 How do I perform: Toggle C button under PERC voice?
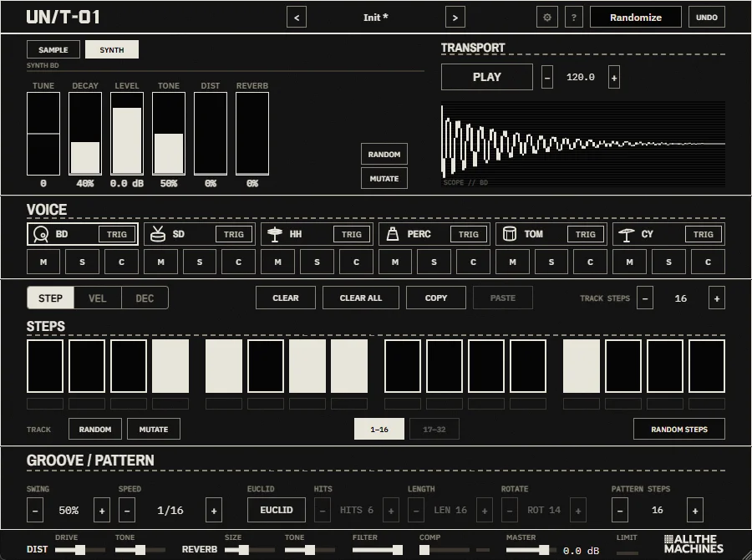pos(474,262)
